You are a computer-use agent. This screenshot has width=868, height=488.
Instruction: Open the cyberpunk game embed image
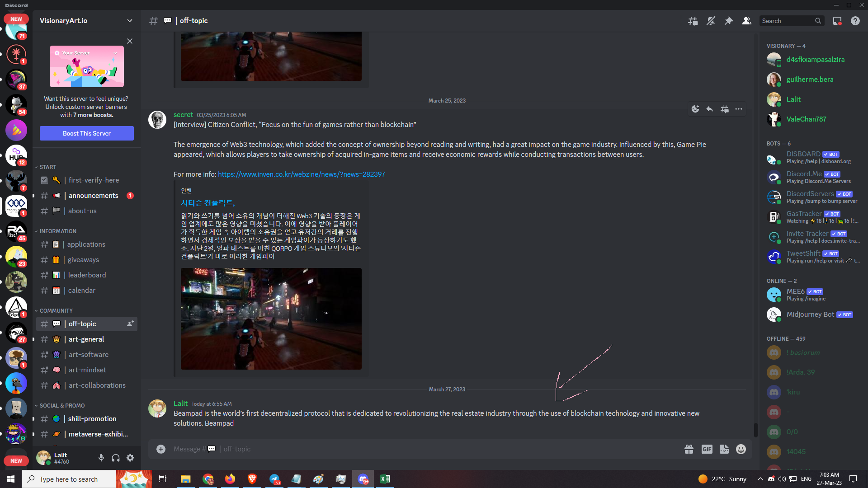(271, 319)
